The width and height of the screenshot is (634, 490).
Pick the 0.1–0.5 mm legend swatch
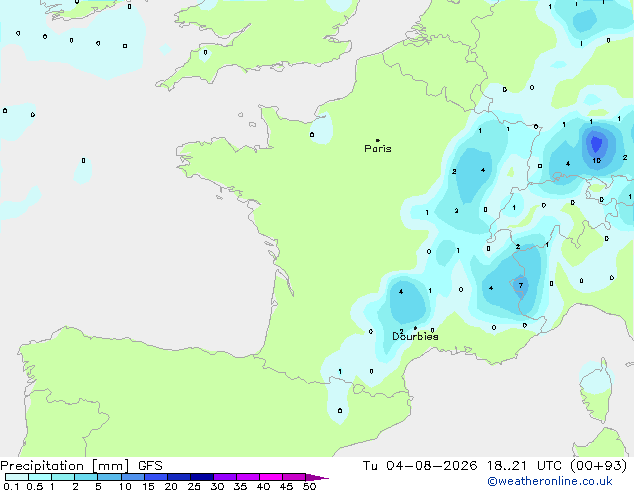point(17,477)
